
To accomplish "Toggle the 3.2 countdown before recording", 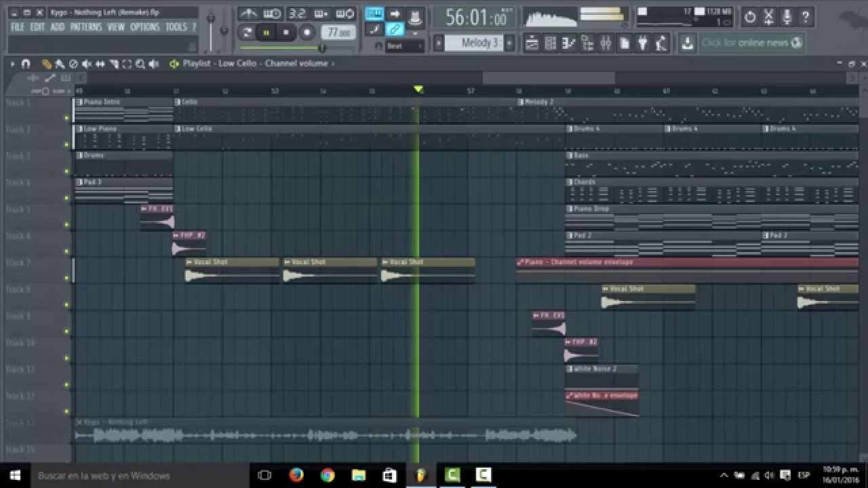I will 297,14.
